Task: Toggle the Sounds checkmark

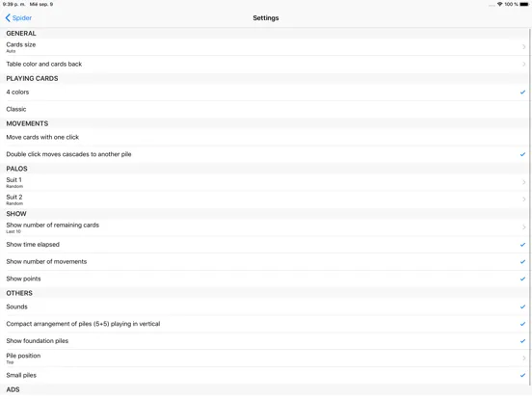Action: click(522, 306)
